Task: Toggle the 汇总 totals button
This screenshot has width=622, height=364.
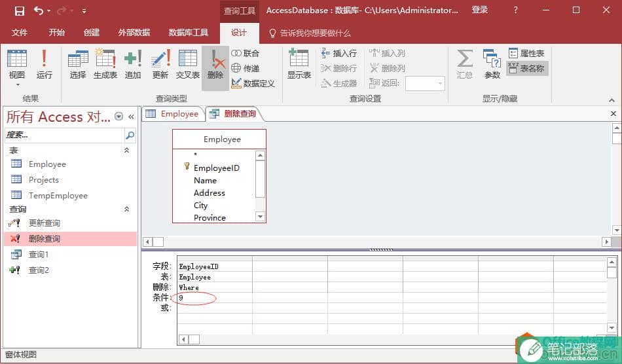Action: [x=464, y=64]
